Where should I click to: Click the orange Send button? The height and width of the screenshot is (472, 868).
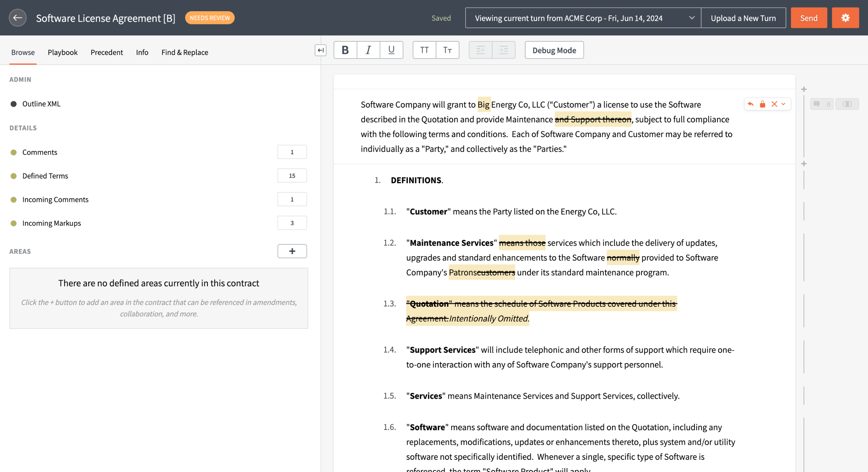[x=809, y=18]
